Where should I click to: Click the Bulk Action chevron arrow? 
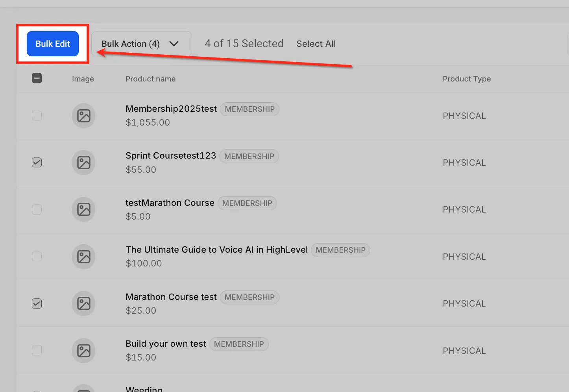click(x=174, y=44)
